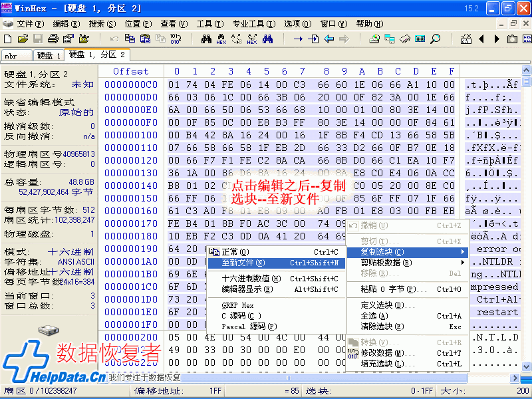Click the Go to sector icon
The image size is (532, 399).
313,39
